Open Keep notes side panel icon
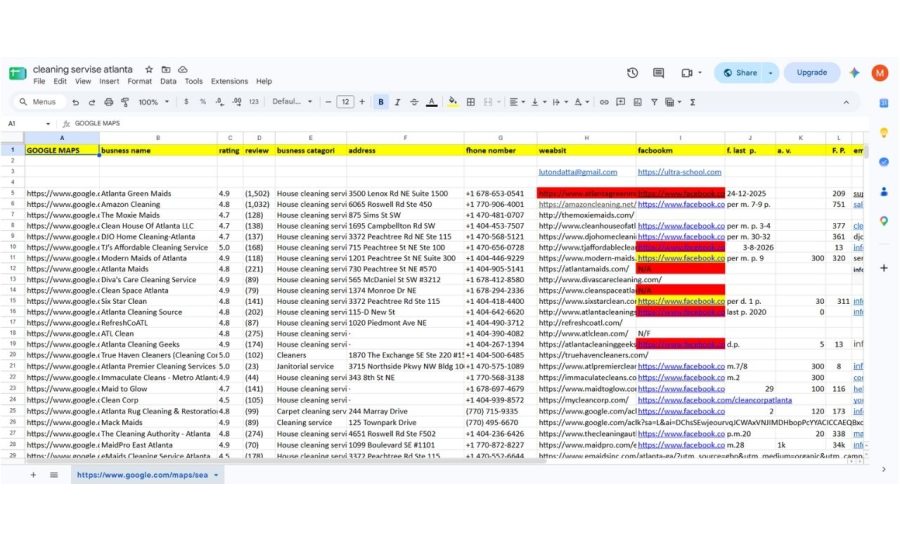This screenshot has width=900, height=541. 884,133
